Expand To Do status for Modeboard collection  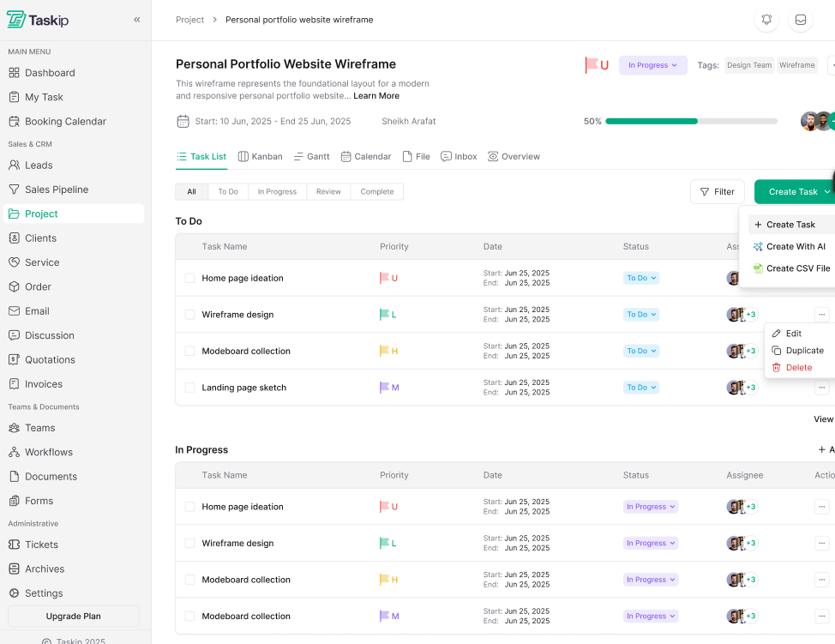[x=640, y=351]
